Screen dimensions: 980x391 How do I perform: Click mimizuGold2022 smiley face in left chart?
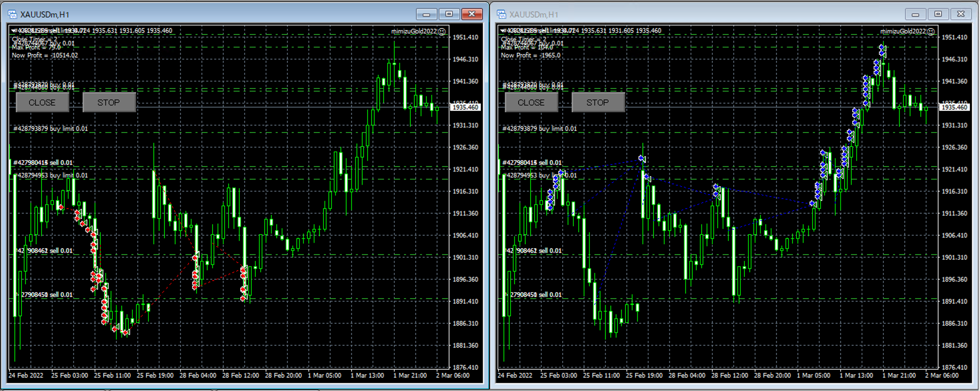coord(442,32)
